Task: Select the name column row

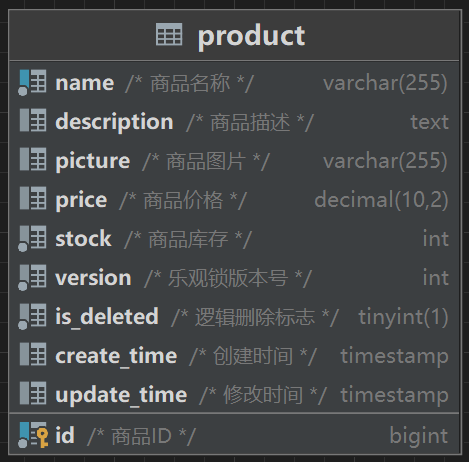Action: pyautogui.click(x=234, y=83)
